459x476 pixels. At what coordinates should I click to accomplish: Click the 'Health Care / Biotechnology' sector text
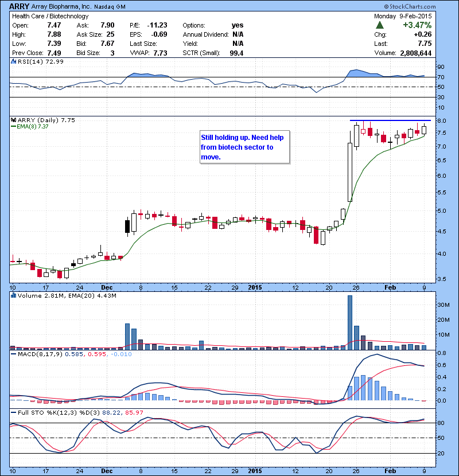[50, 16]
